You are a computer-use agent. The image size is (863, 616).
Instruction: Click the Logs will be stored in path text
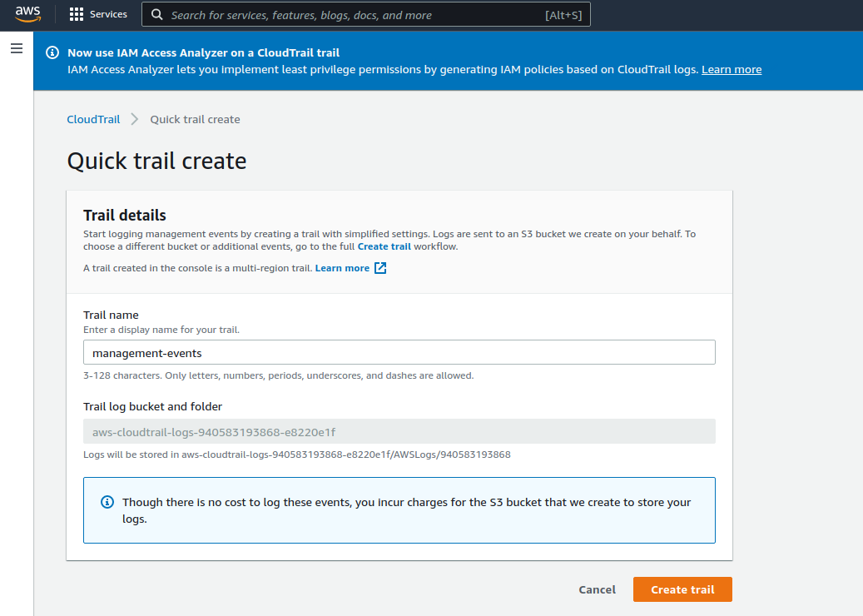(296, 455)
